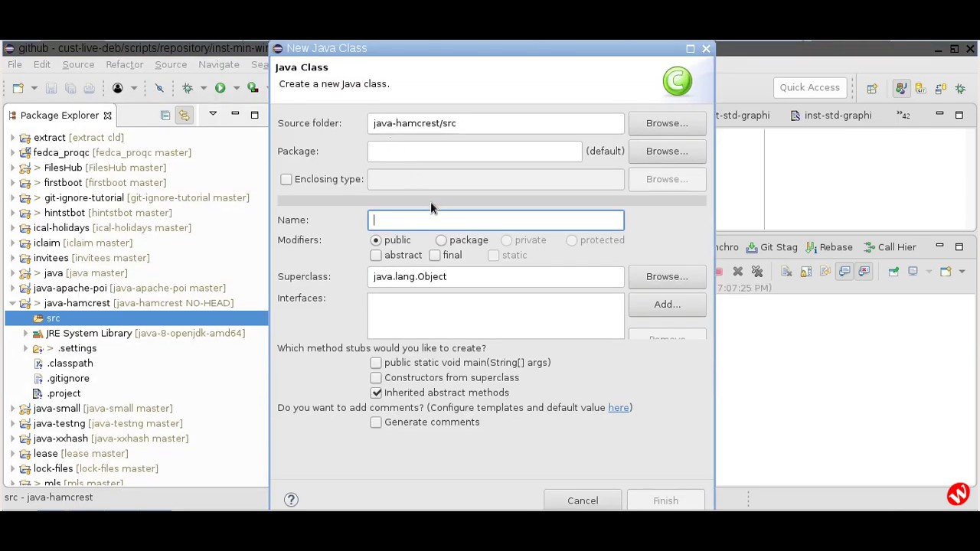
Task: Open Package Explorer view menu dropdown
Action: (x=213, y=115)
